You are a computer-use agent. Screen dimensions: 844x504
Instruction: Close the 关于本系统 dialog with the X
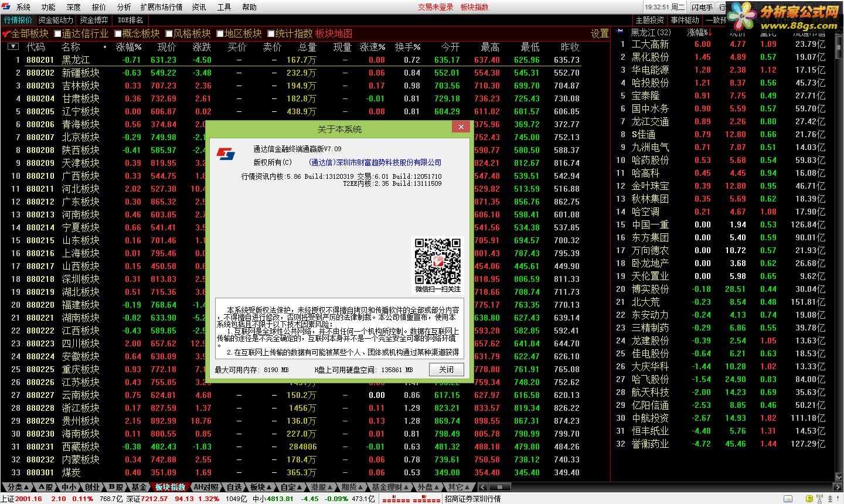click(x=461, y=127)
